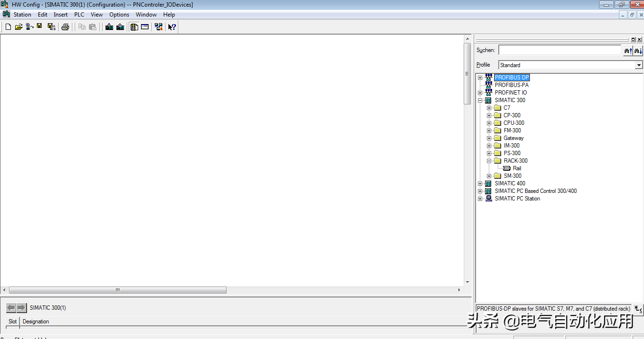Expand SIMATIC PC Based Control 300/400

(480, 191)
